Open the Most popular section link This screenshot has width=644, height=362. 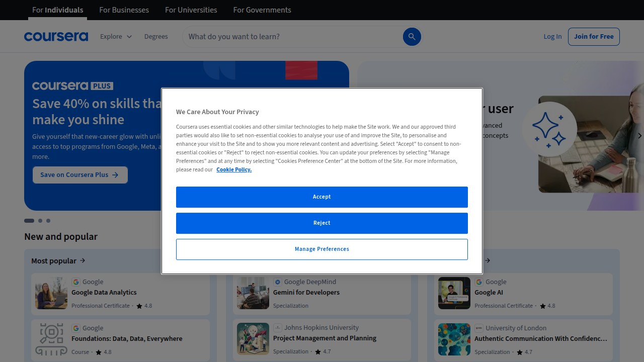(58, 260)
